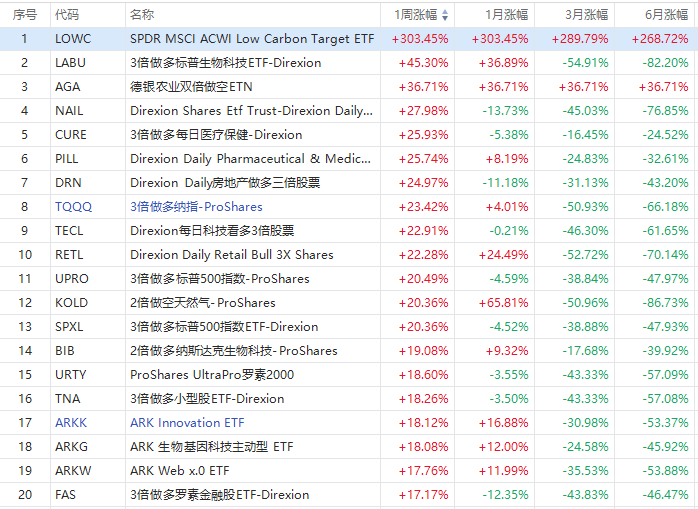Click the ARKK ticker code

click(71, 423)
